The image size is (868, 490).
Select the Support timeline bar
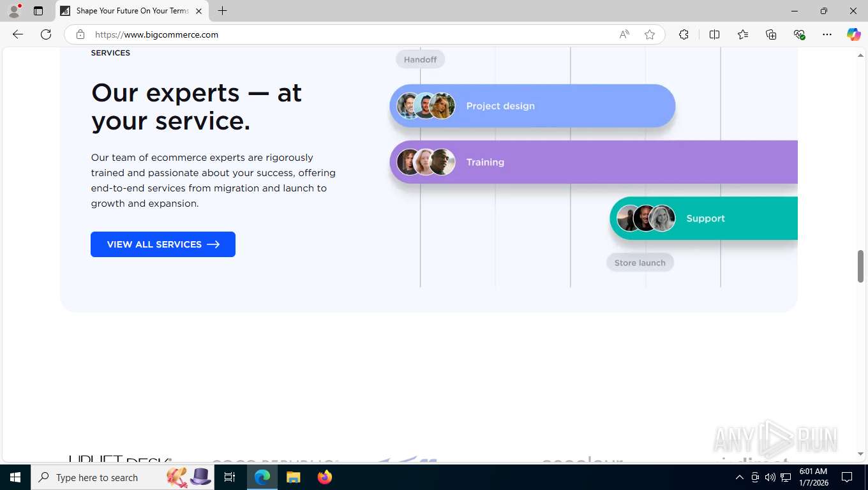click(703, 218)
